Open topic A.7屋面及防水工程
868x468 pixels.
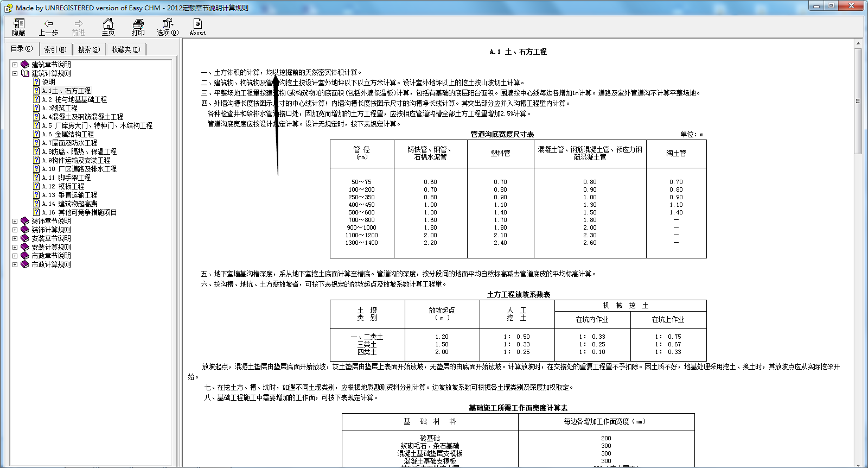[69, 143]
